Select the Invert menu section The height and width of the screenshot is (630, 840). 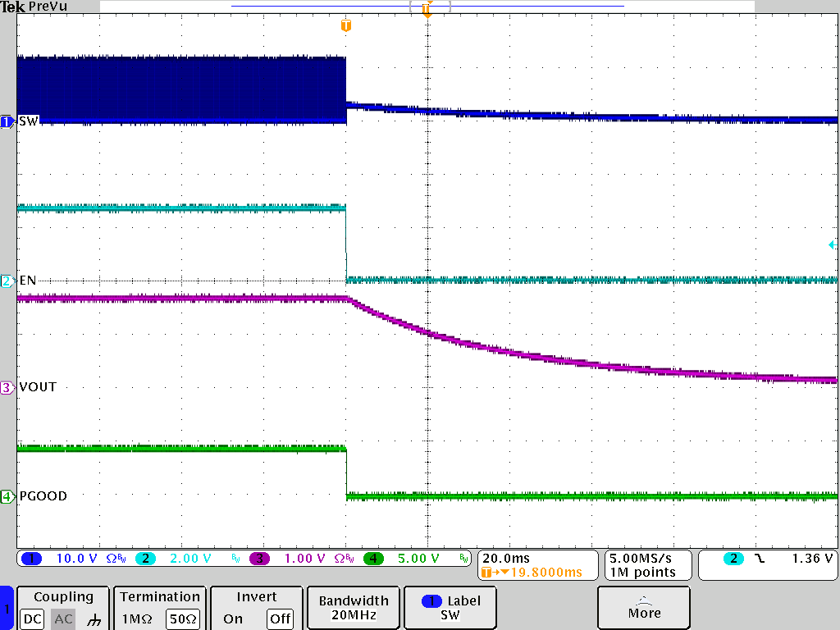(256, 596)
